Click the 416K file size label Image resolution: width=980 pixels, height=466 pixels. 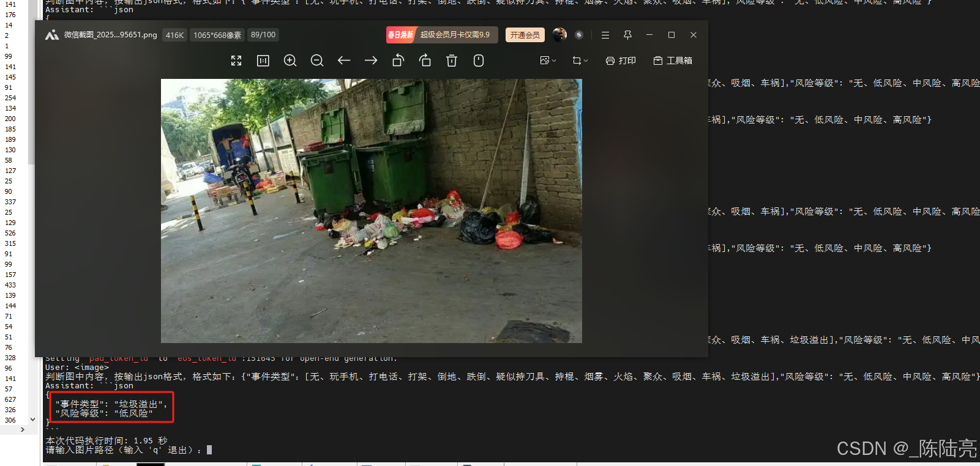coord(174,35)
